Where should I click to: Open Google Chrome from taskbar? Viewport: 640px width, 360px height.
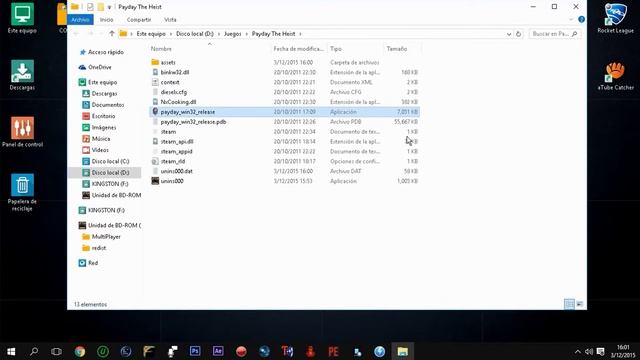pos(80,351)
